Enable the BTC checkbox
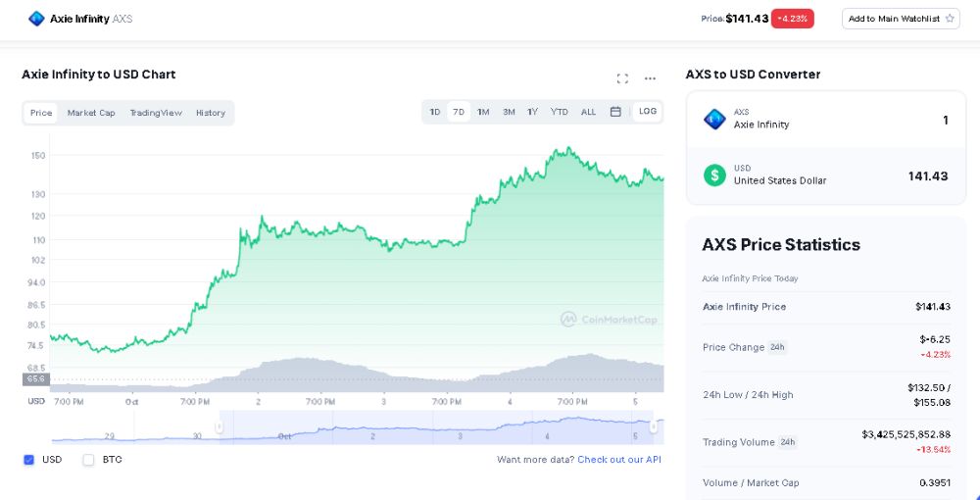 pos(88,459)
